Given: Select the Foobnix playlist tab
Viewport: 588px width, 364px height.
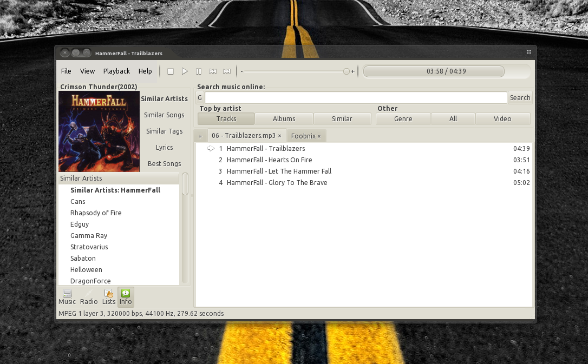Looking at the screenshot, I should [303, 136].
